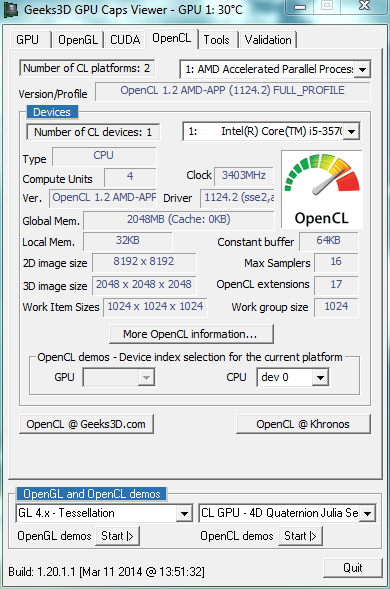Viewport: 390px width, 589px height.
Task: Click the Number of CL devices: 1 text
Action: point(93,132)
